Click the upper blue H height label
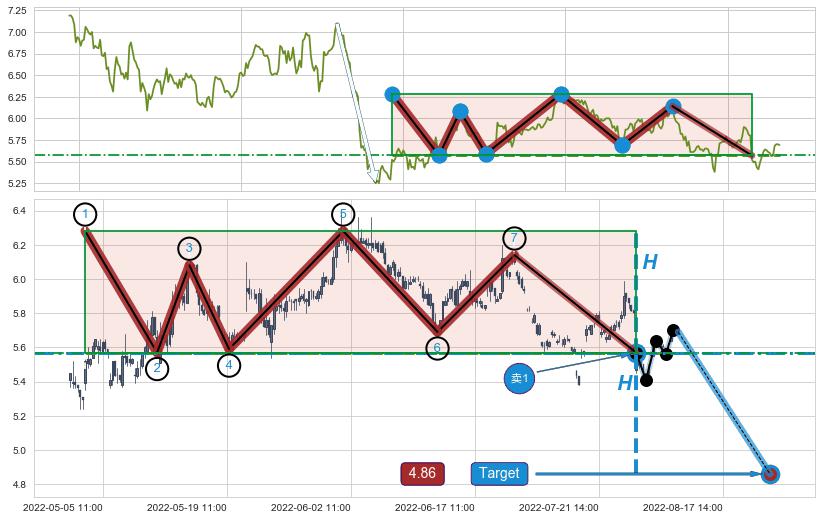Image resolution: width=822 pixels, height=520 pixels. tap(650, 263)
